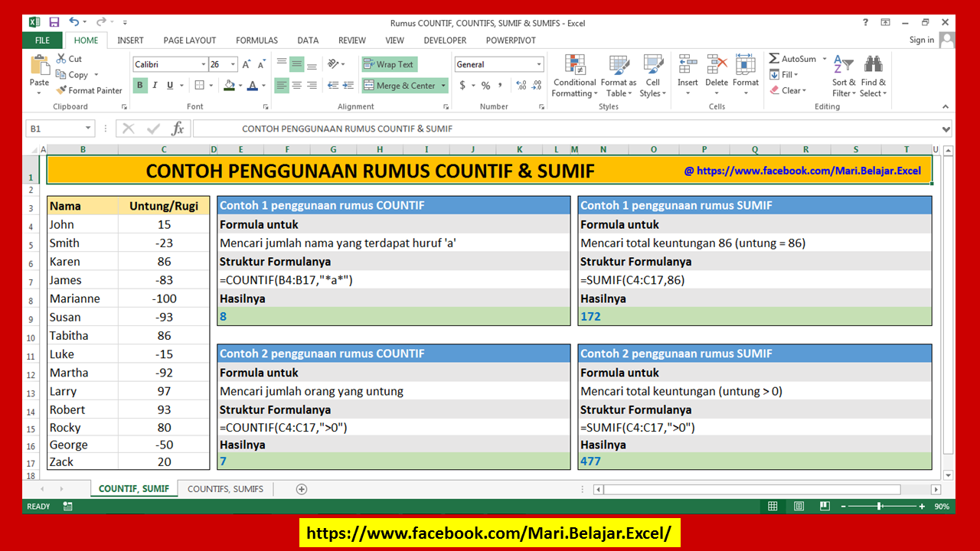Decrease the cell indent
This screenshot has height=551, width=980.
[333, 86]
